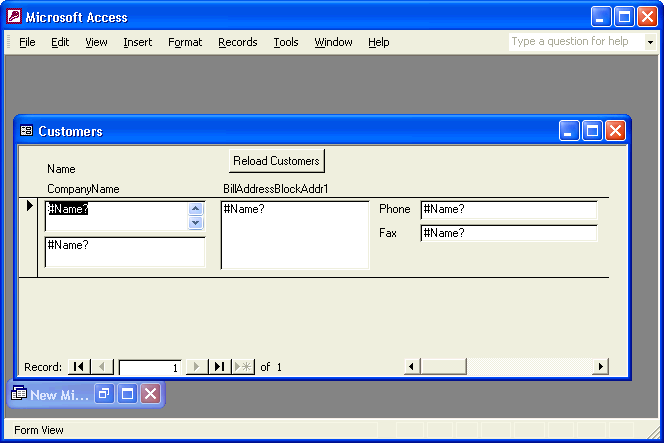
Task: Click the Name column header label
Action: click(x=61, y=169)
